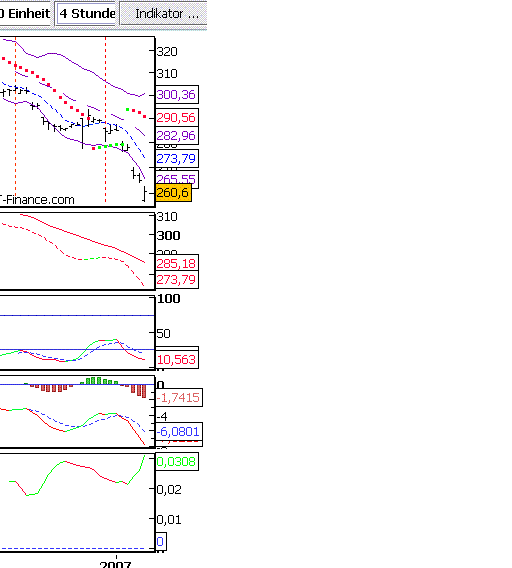The width and height of the screenshot is (512, 568).
Task: Click the -1,7415 histogram value label
Action: [x=179, y=398]
